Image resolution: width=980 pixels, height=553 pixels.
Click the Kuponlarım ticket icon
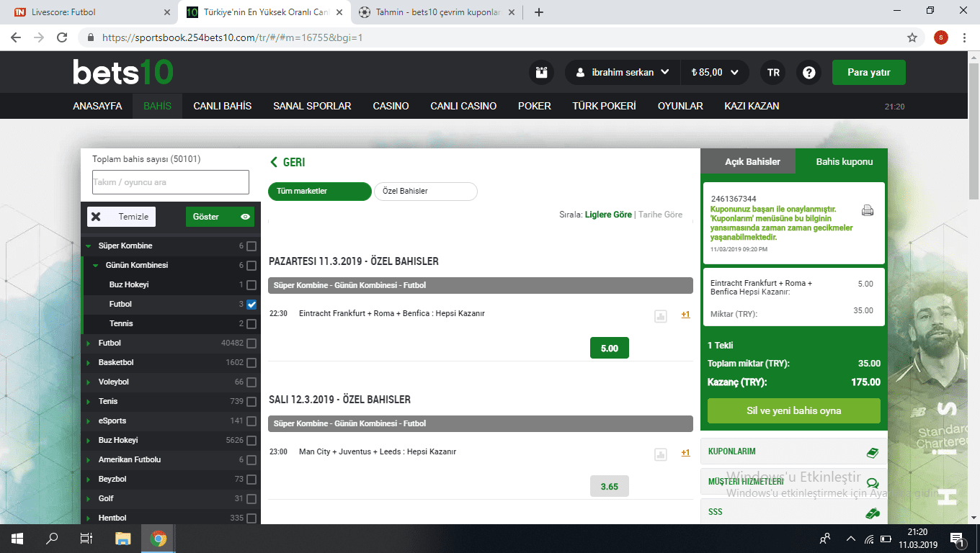pos(872,453)
